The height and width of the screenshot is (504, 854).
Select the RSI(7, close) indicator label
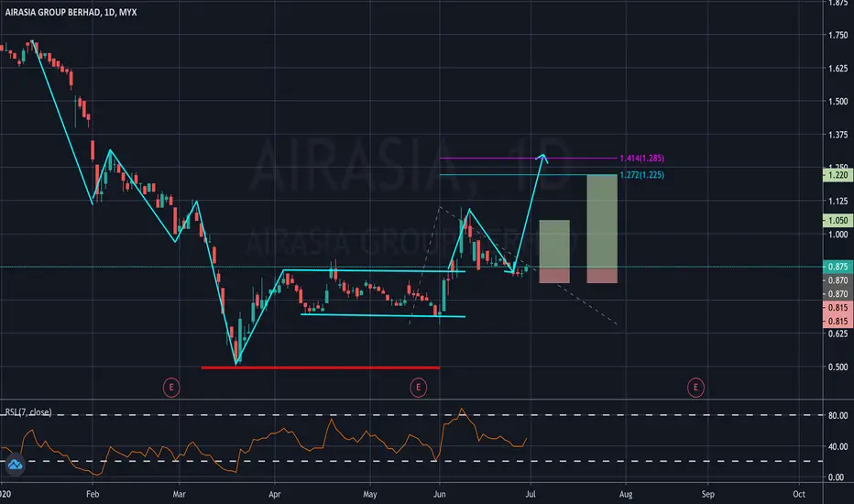pyautogui.click(x=28, y=412)
